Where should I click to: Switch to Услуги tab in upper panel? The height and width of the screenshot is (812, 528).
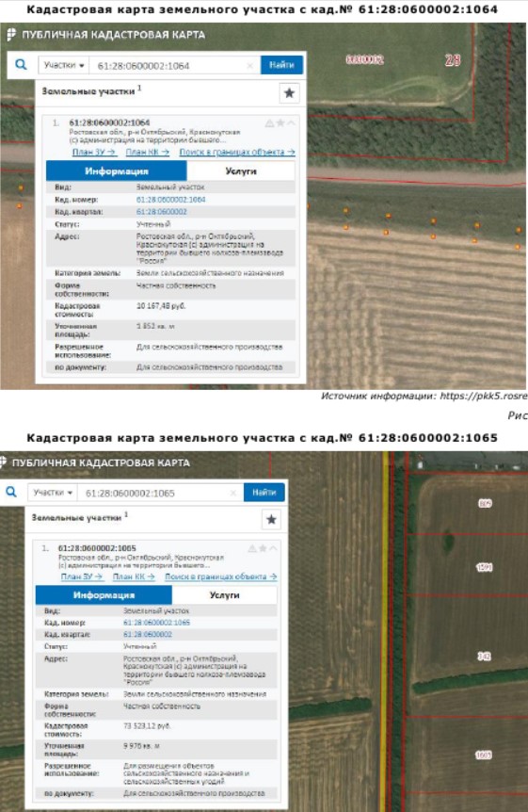[x=241, y=171]
